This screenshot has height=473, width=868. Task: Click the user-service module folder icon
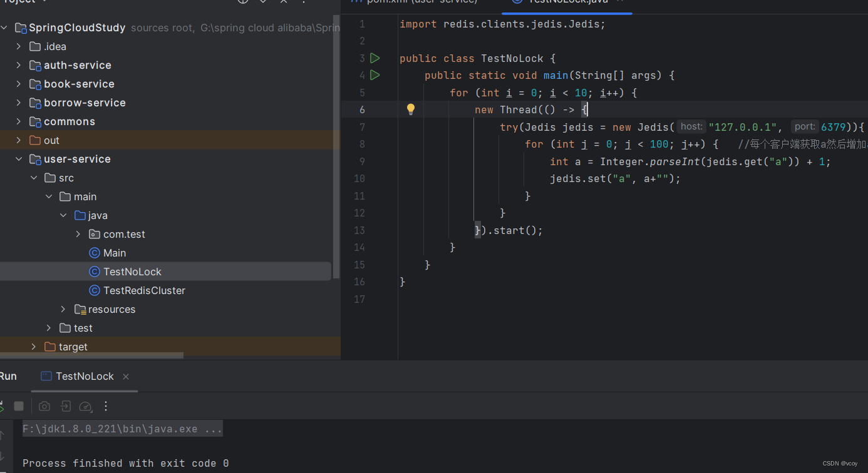pyautogui.click(x=36, y=159)
